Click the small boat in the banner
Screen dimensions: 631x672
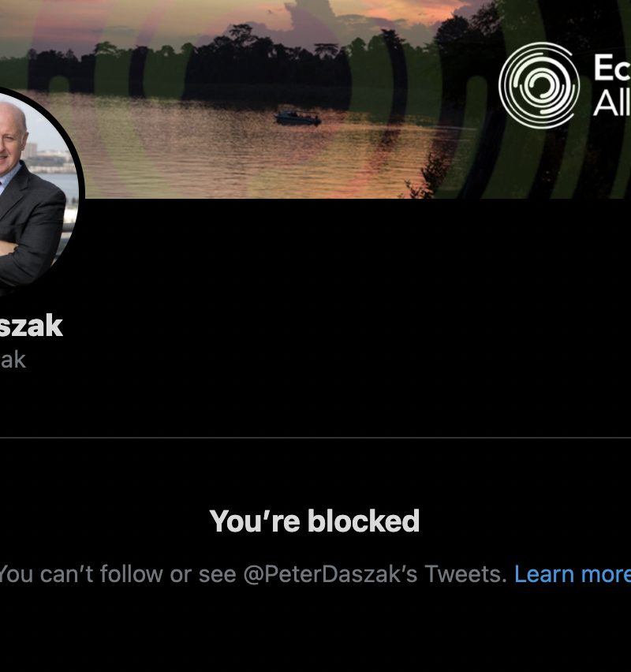pos(298,117)
